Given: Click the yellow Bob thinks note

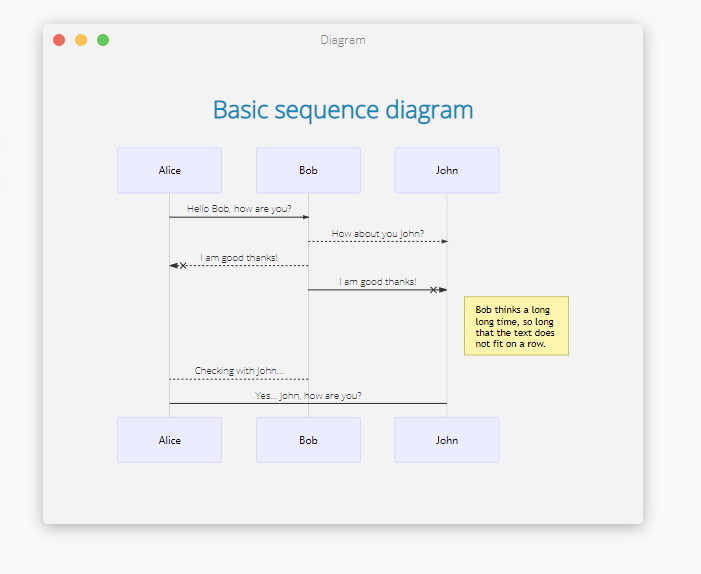Looking at the screenshot, I should coord(516,326).
